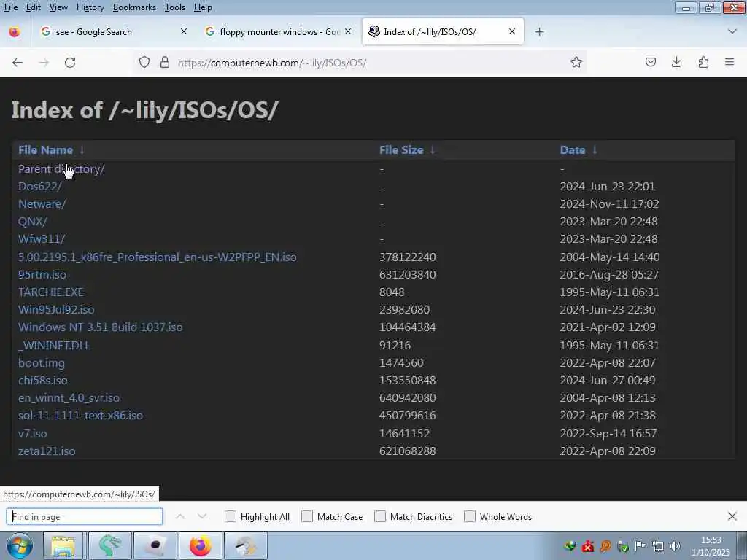Open the Tools menu

click(x=175, y=7)
